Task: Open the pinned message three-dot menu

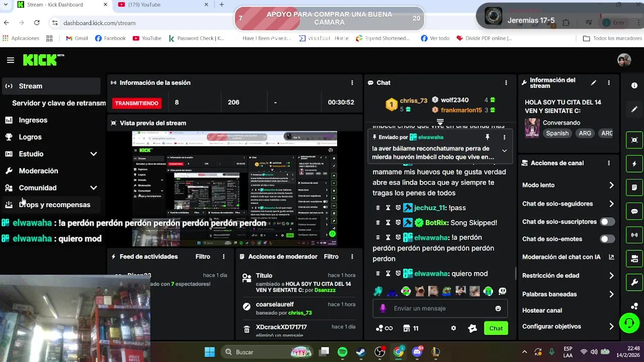Action: [504, 137]
